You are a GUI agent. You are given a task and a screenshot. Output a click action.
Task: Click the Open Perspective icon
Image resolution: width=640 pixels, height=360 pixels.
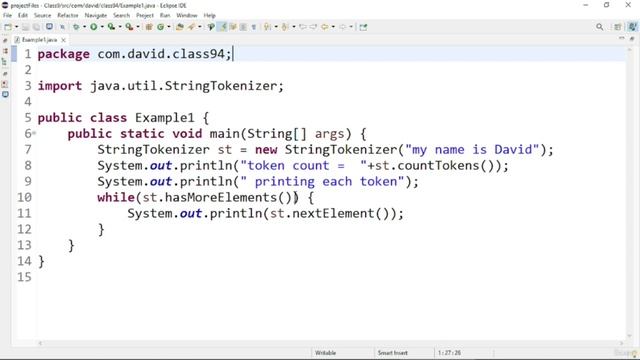point(618,27)
